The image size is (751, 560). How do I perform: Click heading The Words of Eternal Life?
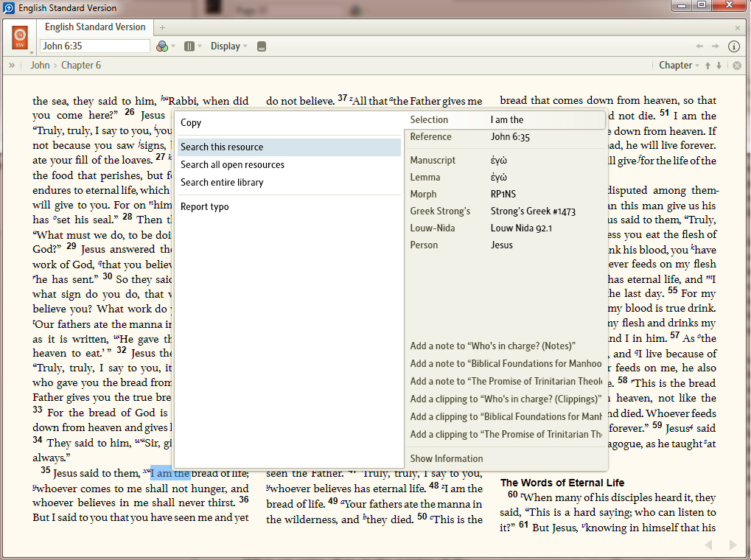(x=562, y=483)
